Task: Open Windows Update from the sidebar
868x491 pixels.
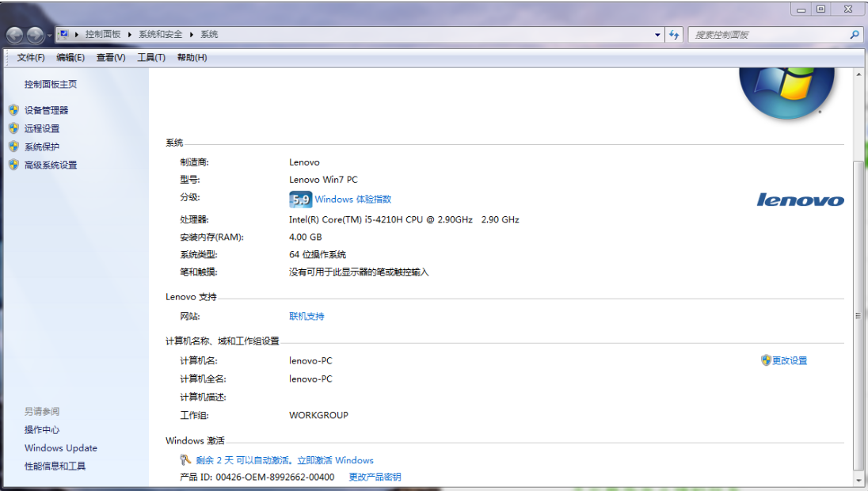Action: pos(62,447)
